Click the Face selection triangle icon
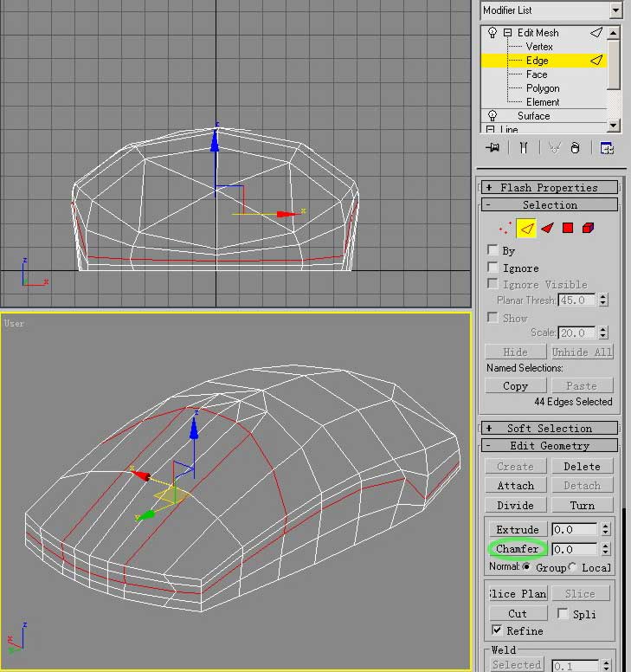Image resolution: width=631 pixels, height=672 pixels. [547, 229]
